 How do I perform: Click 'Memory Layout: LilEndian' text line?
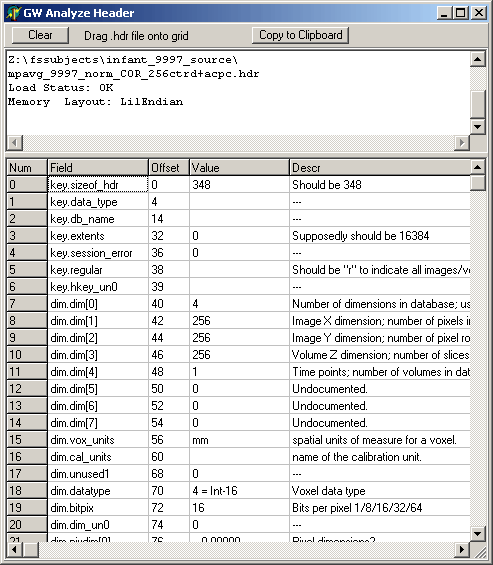pos(96,102)
